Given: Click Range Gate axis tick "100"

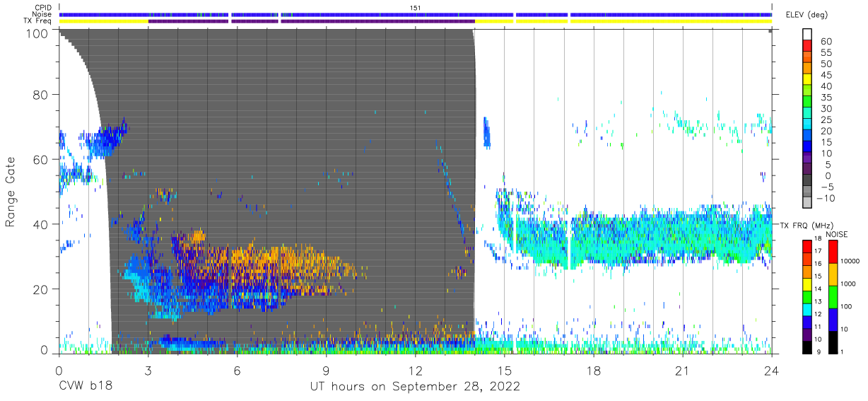Looking at the screenshot, I should [x=38, y=33].
